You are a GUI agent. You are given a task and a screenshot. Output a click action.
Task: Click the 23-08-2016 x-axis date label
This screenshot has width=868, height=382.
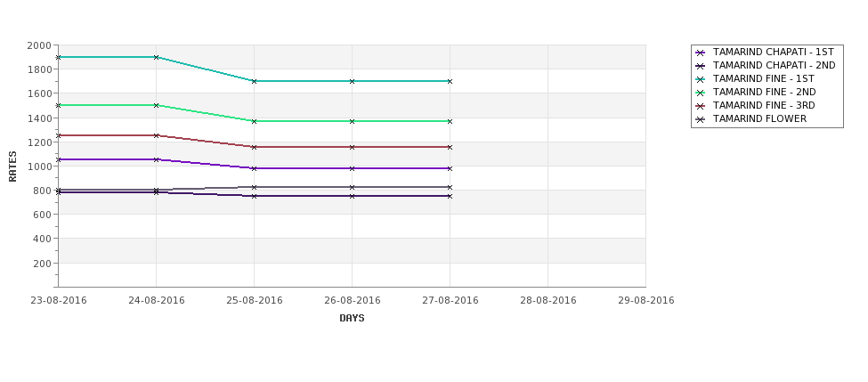59,301
